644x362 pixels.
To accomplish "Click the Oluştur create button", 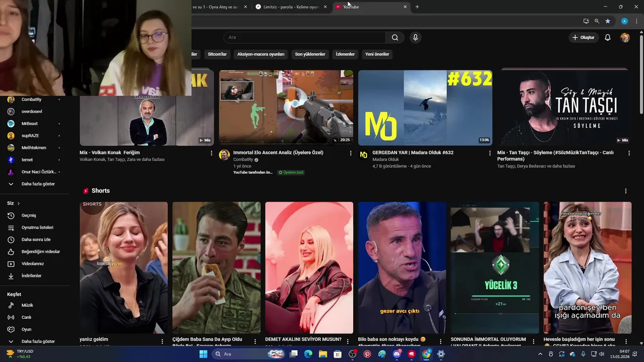I will 583,38.
